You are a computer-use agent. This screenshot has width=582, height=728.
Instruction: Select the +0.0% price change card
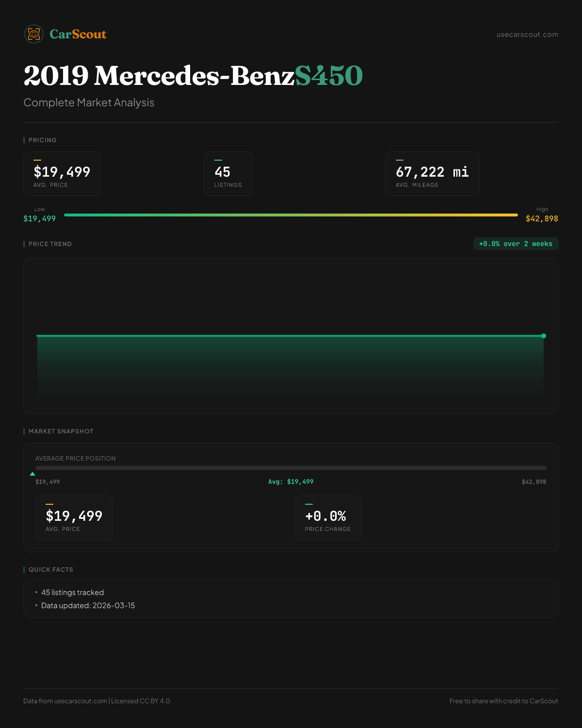[328, 518]
